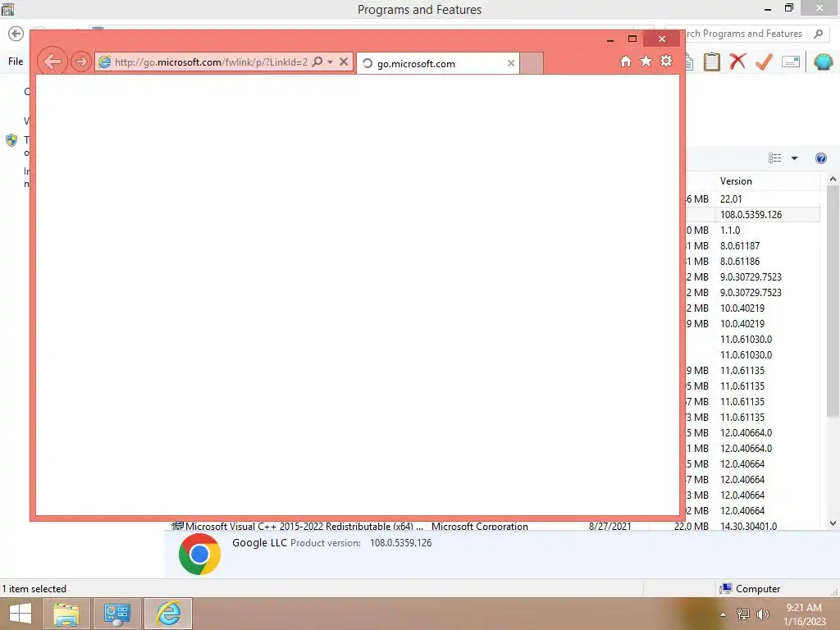Close the go.microsoft.com tab

coord(510,63)
